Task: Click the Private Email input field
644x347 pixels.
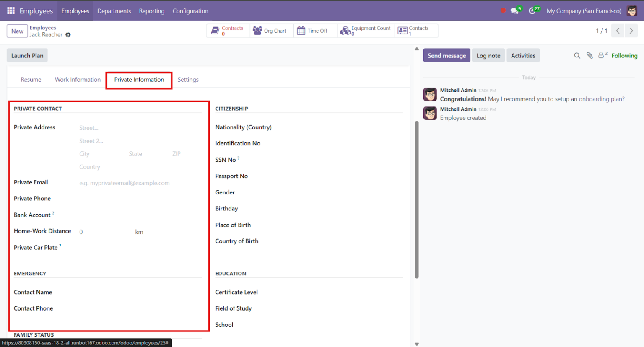Action: point(124,183)
